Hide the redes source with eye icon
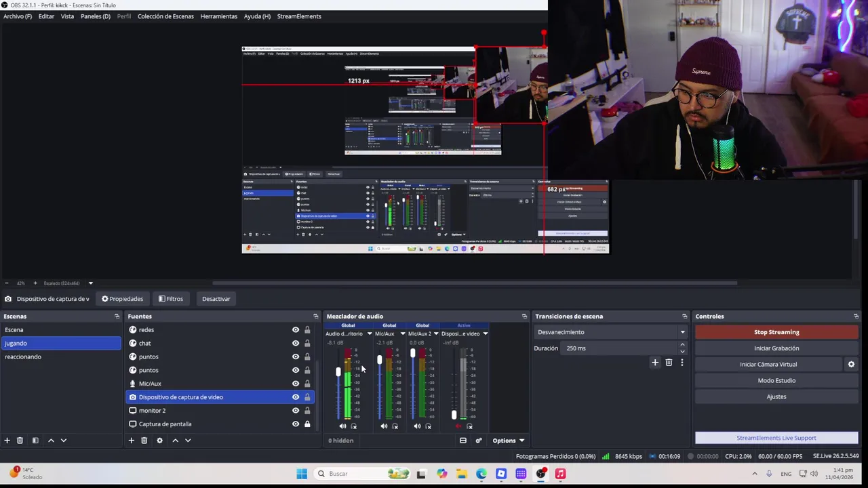The image size is (868, 488). 296,330
